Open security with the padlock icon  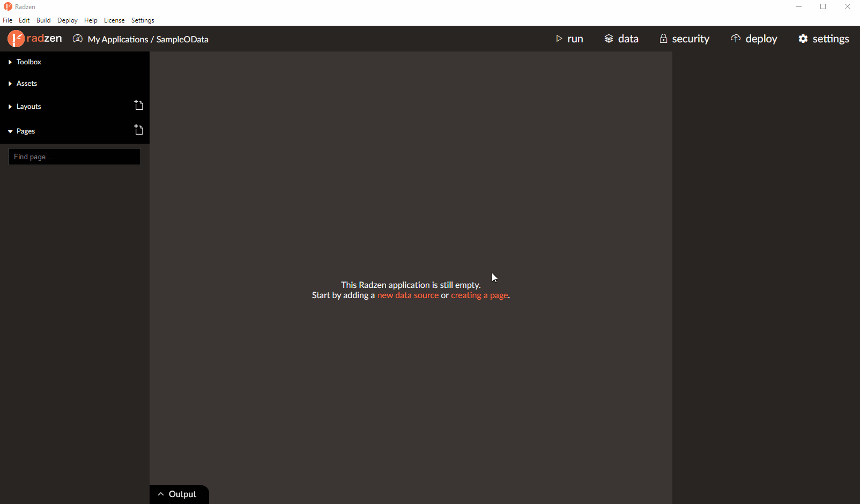[663, 39]
